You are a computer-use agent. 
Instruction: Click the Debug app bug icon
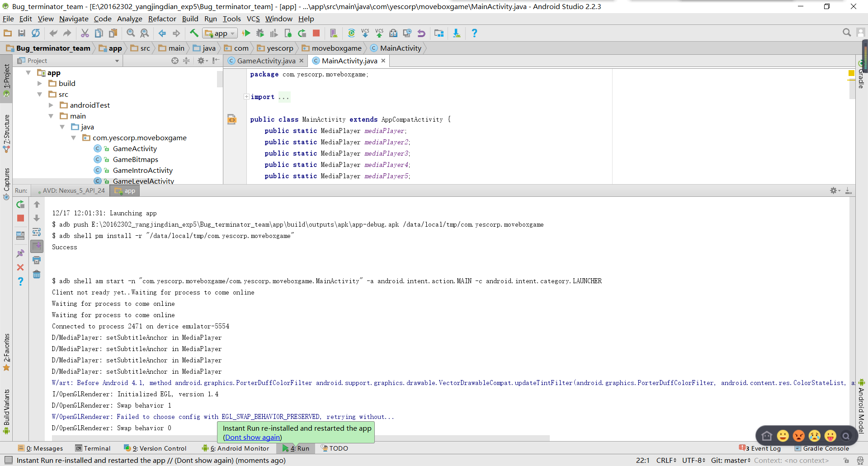click(260, 33)
